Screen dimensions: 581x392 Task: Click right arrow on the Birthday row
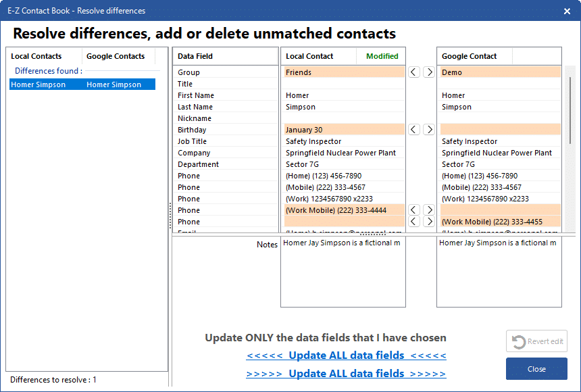pos(429,130)
